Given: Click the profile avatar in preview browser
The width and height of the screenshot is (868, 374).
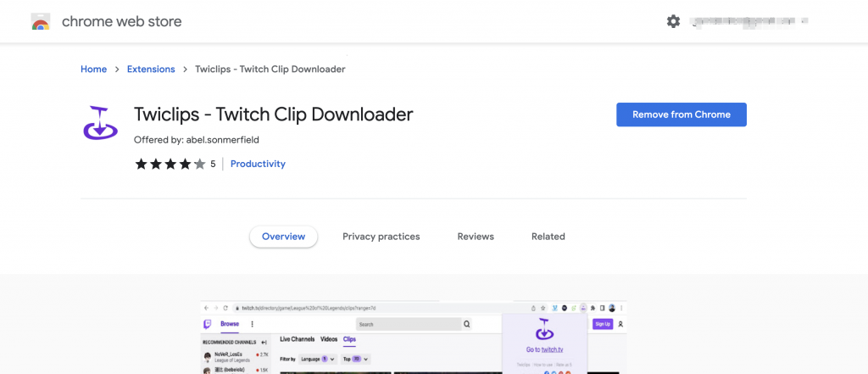Looking at the screenshot, I should point(612,308).
